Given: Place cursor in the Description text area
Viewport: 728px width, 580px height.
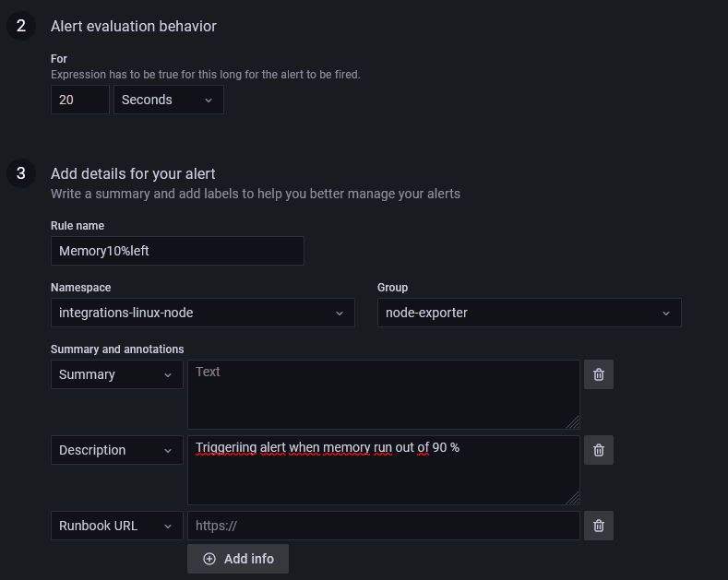Looking at the screenshot, I should (383, 475).
